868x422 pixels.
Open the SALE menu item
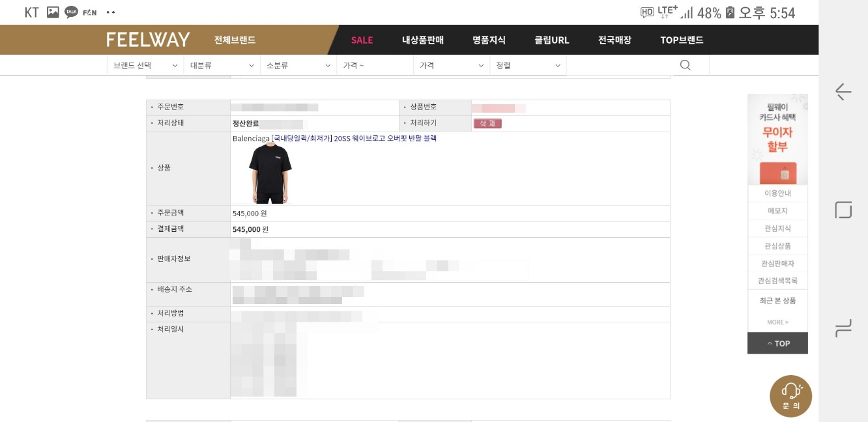(x=362, y=40)
